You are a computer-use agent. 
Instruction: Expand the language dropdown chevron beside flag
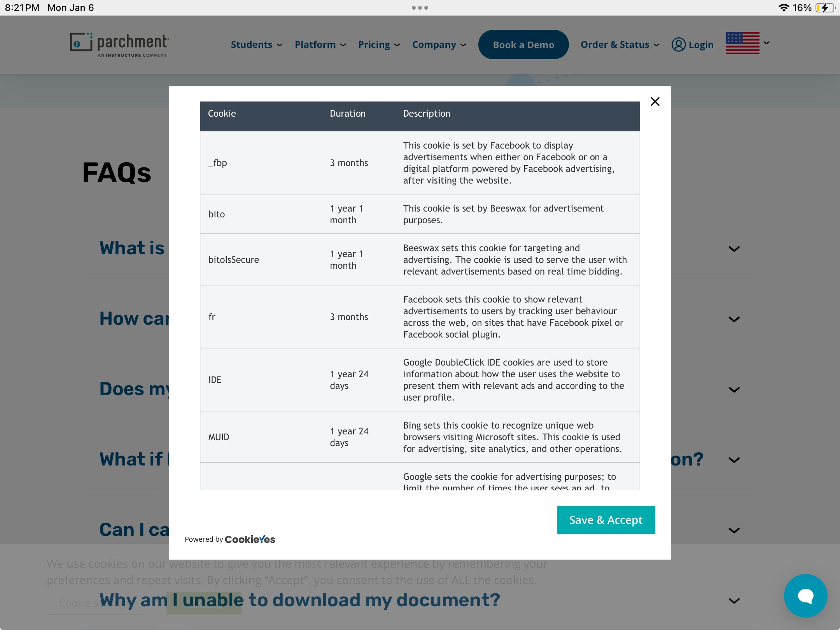point(766,43)
